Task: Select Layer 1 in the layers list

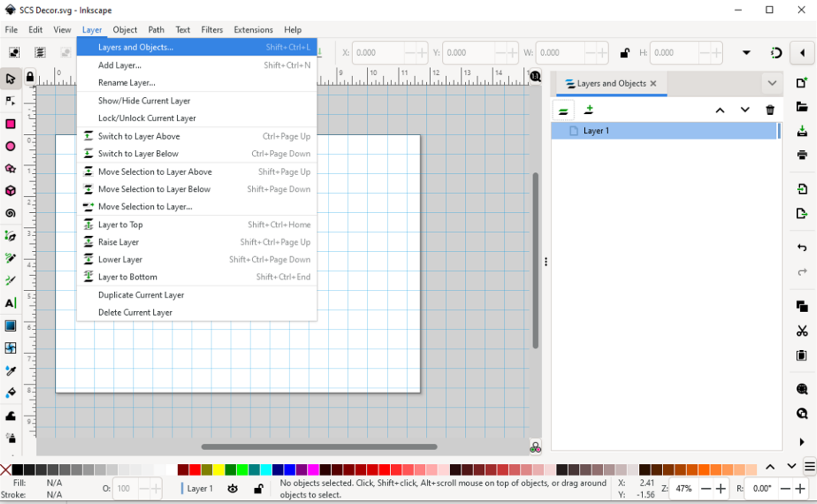Action: pyautogui.click(x=596, y=131)
